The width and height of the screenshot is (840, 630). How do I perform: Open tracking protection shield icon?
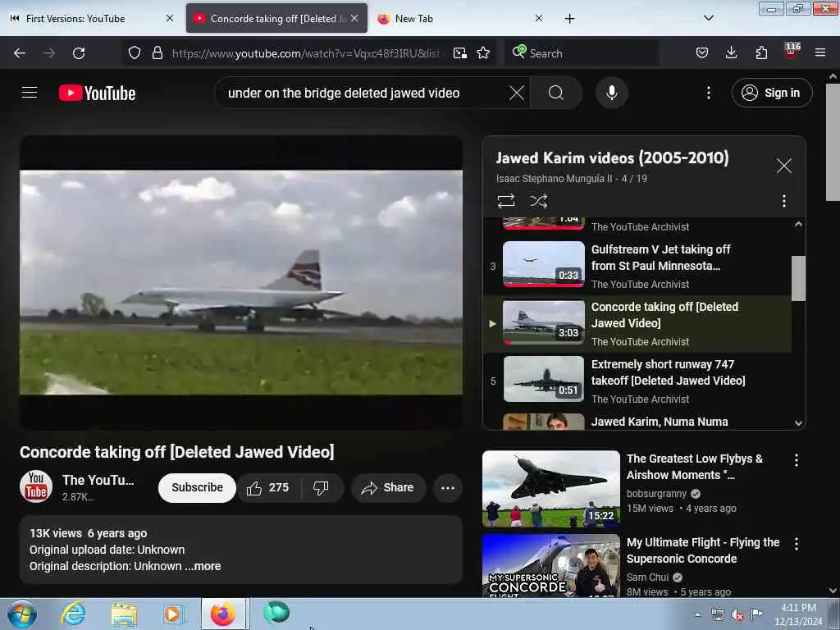[135, 53]
